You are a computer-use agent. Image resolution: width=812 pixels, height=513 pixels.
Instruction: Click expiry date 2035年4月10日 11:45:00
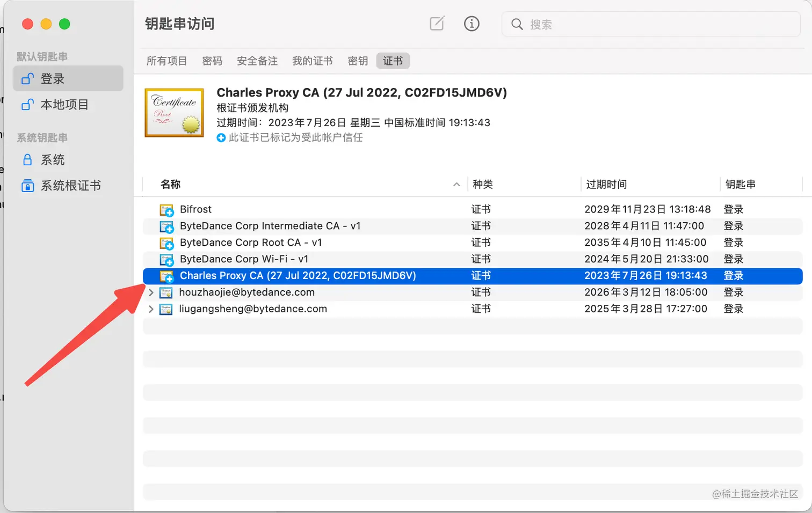646,243
